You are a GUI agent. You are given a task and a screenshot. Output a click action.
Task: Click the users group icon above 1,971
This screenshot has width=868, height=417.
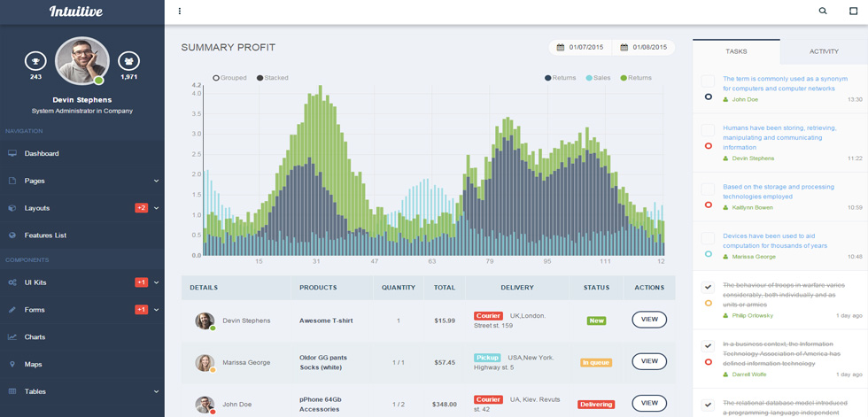pos(129,61)
